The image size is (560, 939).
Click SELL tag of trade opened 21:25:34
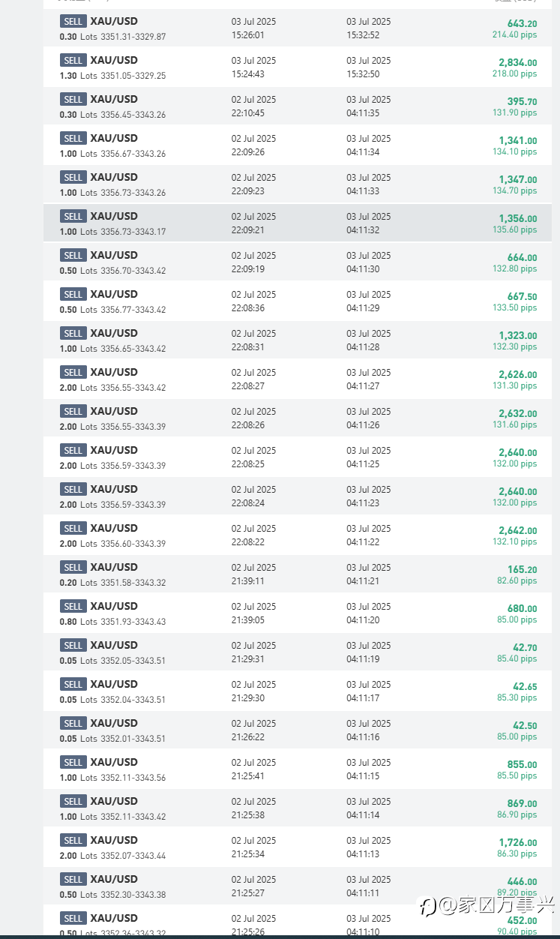(73, 840)
